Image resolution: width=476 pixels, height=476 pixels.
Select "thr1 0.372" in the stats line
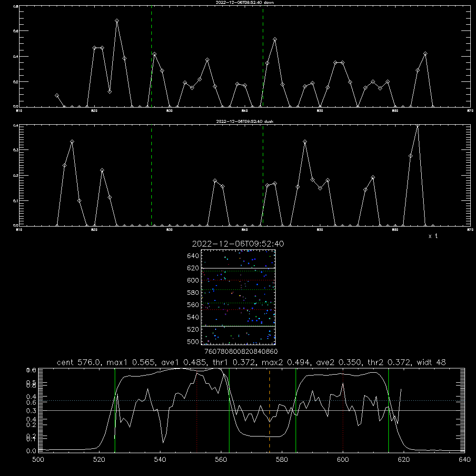click(233, 362)
